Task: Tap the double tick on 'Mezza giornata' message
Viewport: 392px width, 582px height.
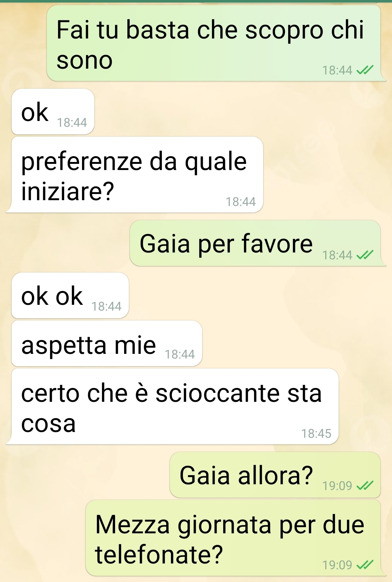Action: coord(365,565)
